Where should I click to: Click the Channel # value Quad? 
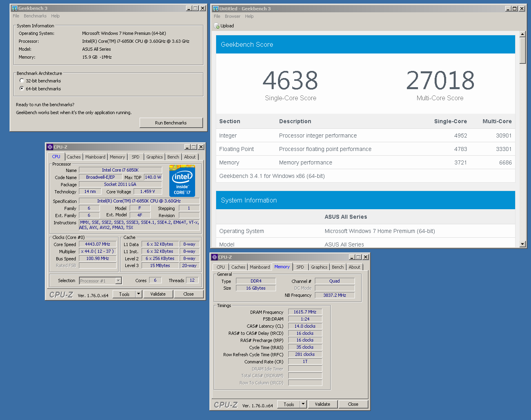335,281
